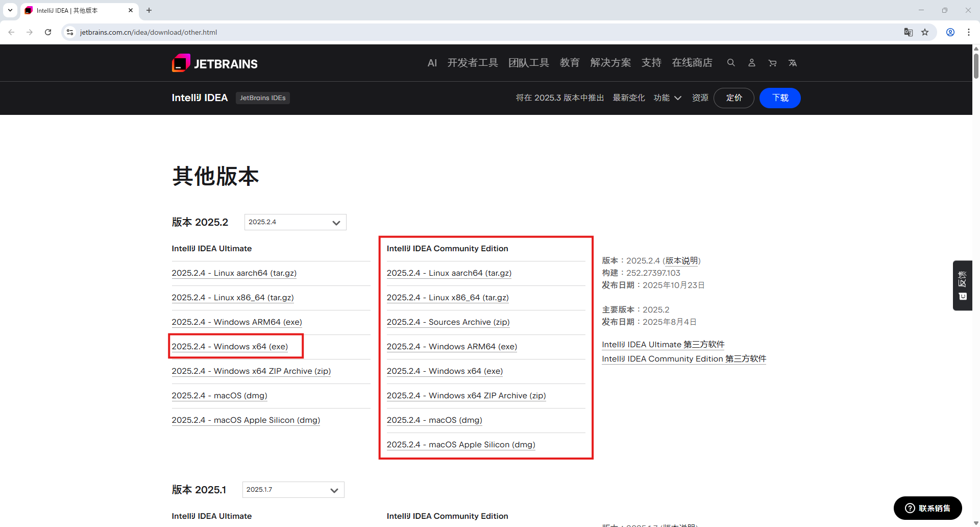Click the blue 下载 button
The height and width of the screenshot is (527, 980).
click(780, 98)
